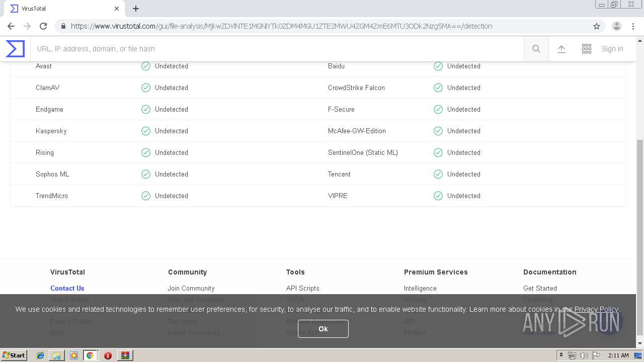Viewport: 644px width, 362px height.
Task: Click the address bar URL
Action: click(x=281, y=26)
